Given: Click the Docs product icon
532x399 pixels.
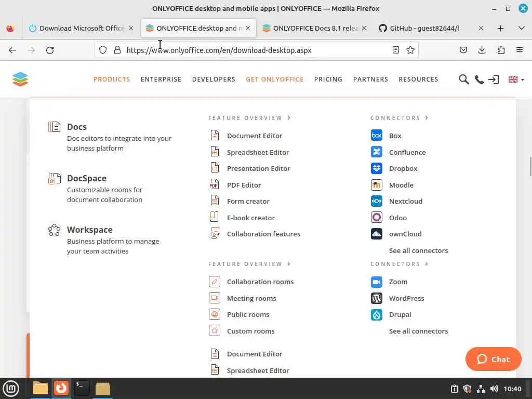Looking at the screenshot, I should [x=54, y=127].
